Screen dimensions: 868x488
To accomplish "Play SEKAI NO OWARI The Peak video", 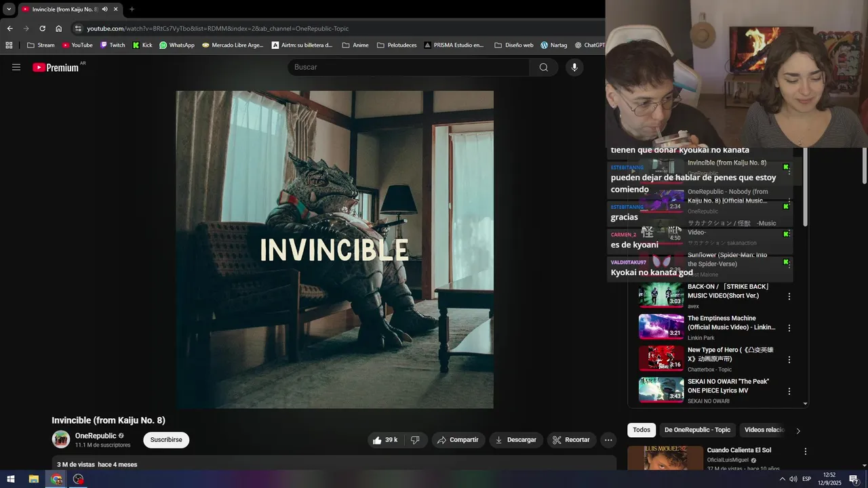I will (x=661, y=390).
